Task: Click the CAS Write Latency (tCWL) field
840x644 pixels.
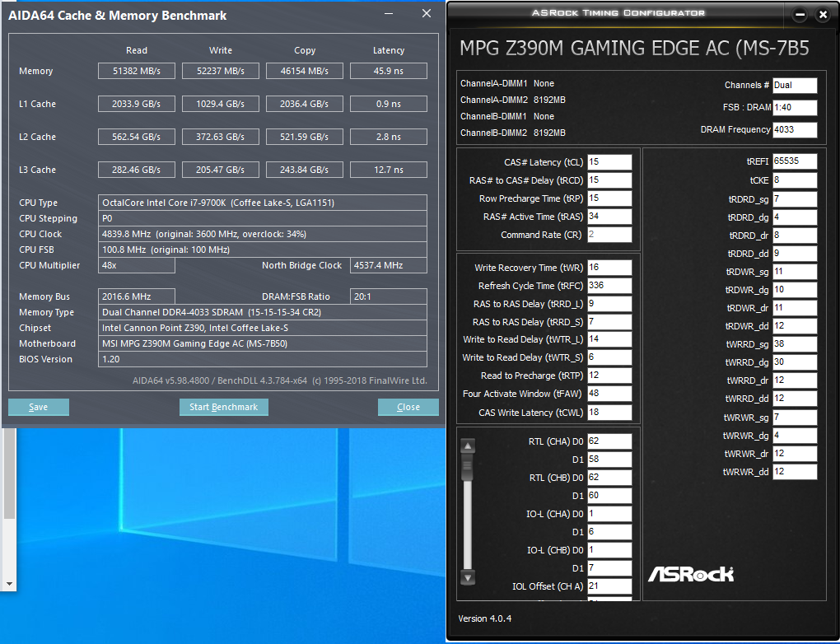Action: point(609,413)
